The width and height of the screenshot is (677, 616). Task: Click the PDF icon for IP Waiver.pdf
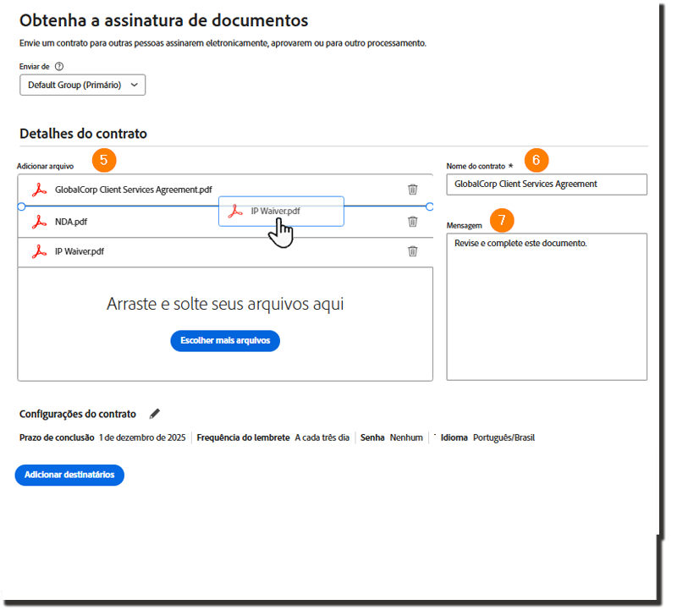tap(38, 251)
